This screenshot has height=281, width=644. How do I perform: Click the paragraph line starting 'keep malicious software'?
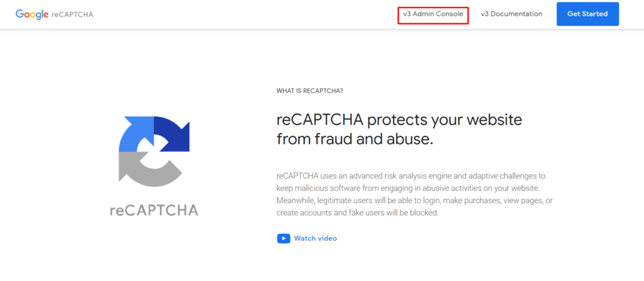tap(408, 189)
